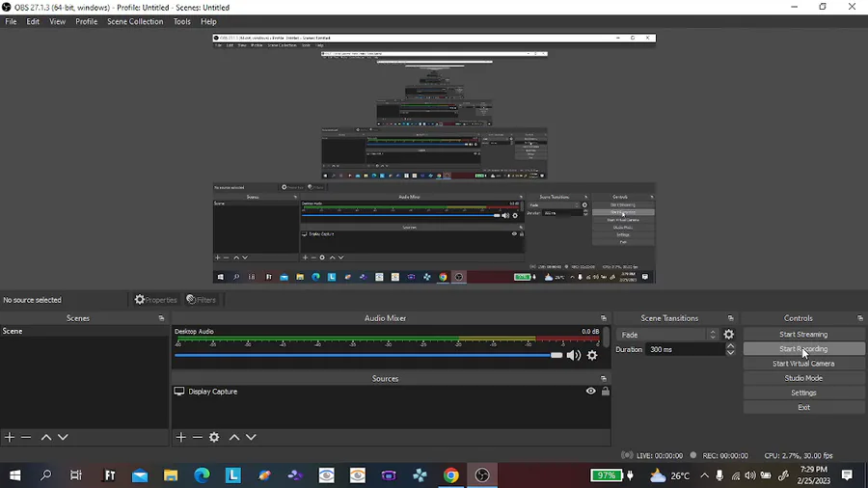Toggle Display Capture visibility eye
Viewport: 868px width, 488px height.
(590, 392)
